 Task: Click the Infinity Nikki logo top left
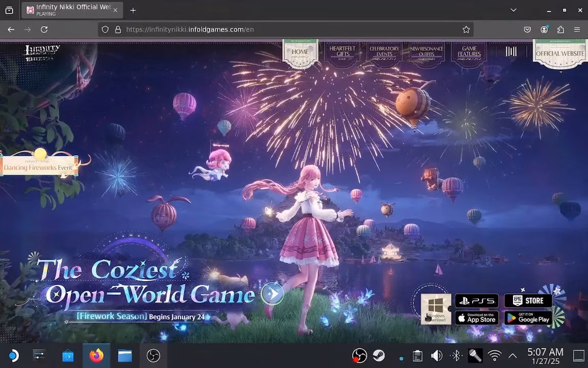coord(43,51)
